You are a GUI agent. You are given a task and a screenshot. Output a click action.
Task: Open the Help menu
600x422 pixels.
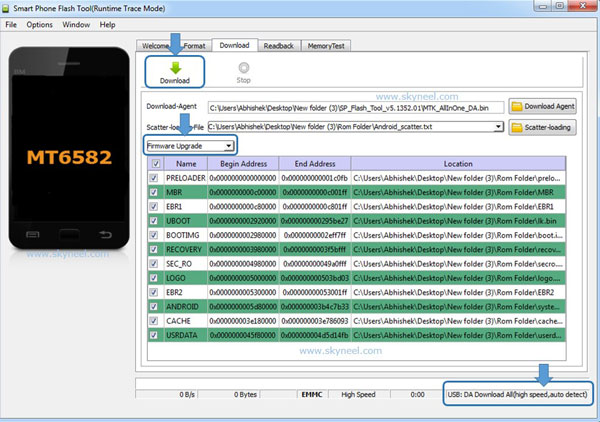tap(108, 25)
